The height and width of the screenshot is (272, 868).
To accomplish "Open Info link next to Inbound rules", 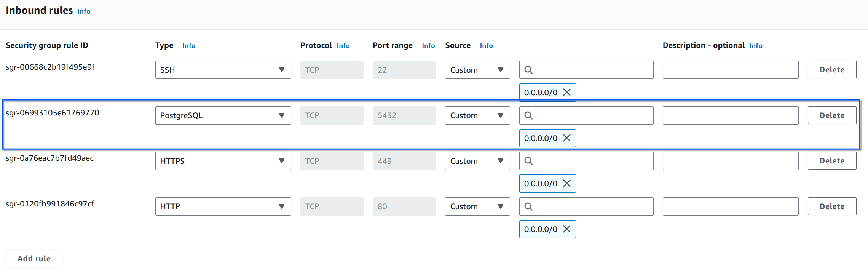I will pos(84,11).
